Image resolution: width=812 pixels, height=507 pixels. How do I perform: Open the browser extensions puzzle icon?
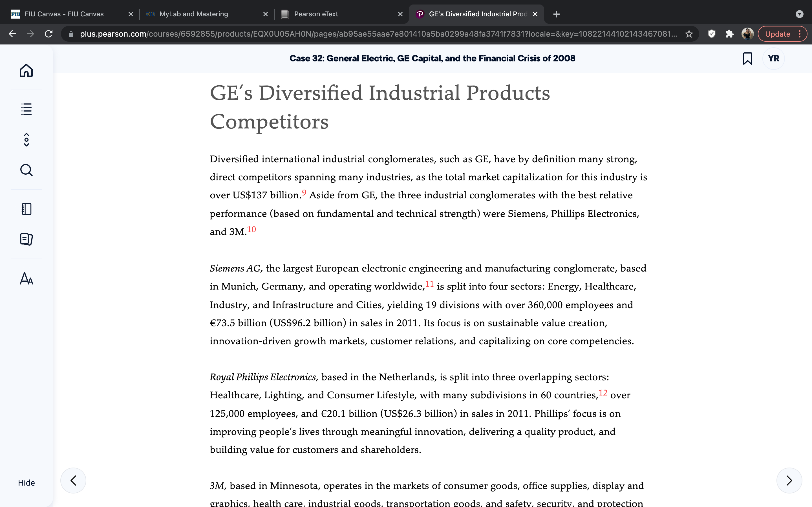click(729, 34)
